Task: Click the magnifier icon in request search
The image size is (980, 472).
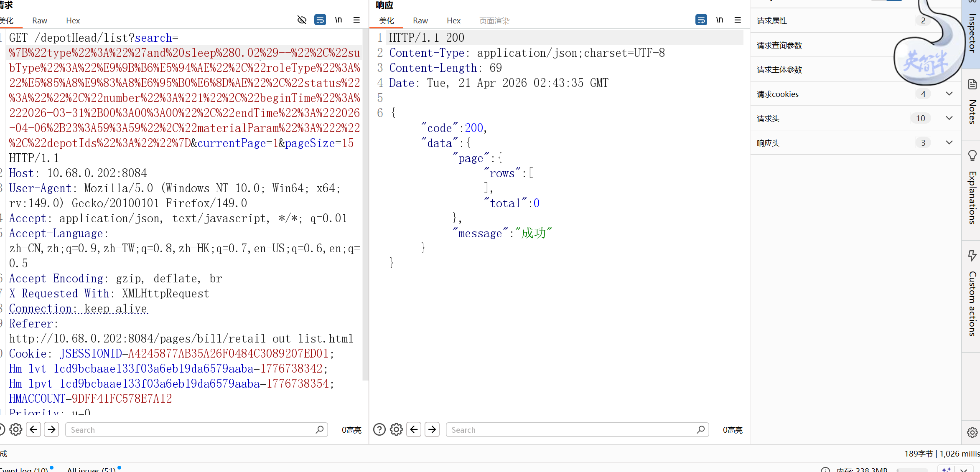Action: [320, 429]
